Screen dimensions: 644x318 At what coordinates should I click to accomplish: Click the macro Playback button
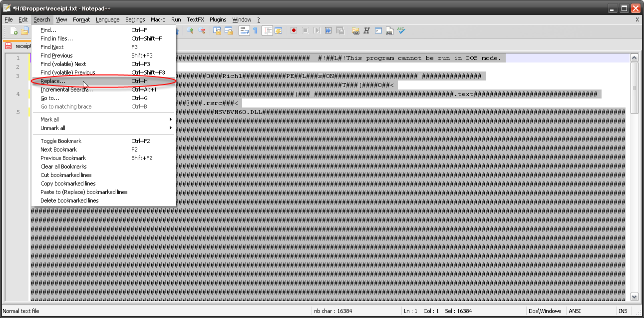[x=317, y=30]
